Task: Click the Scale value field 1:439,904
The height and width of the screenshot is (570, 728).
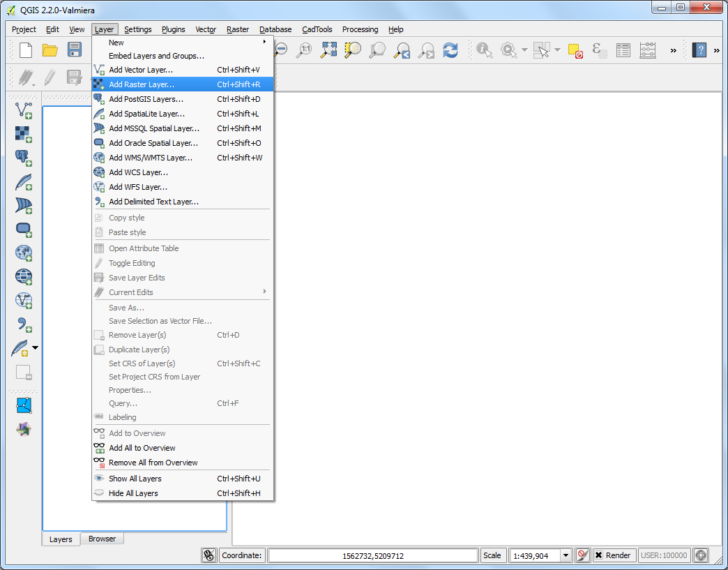Action: pyautogui.click(x=535, y=555)
